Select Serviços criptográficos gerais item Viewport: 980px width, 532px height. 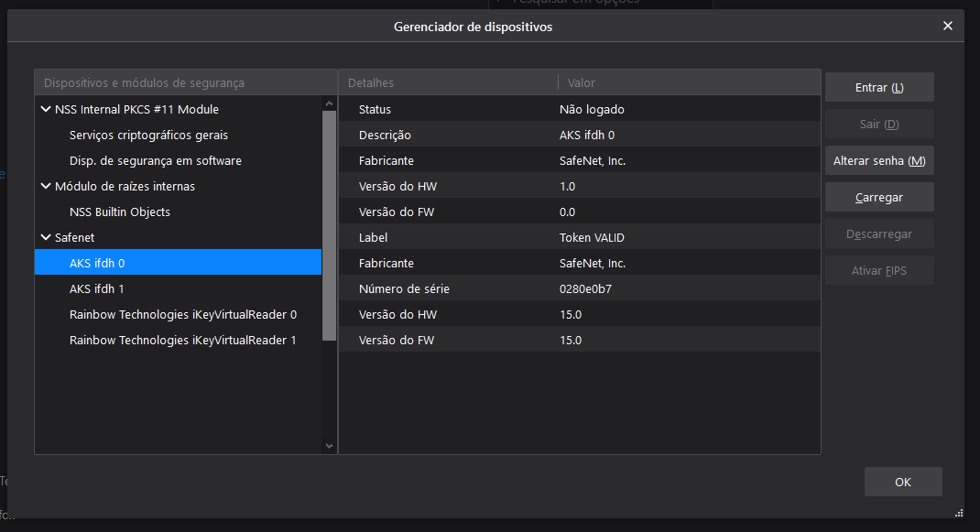[148, 135]
